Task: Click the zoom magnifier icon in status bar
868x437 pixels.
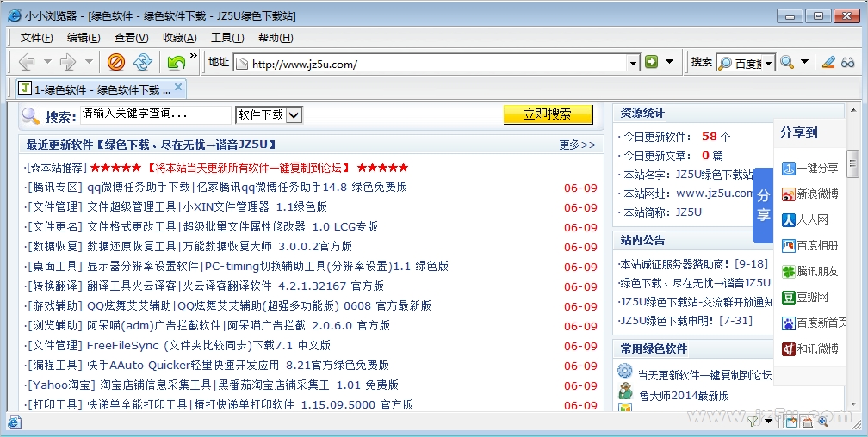Action: tap(822, 422)
